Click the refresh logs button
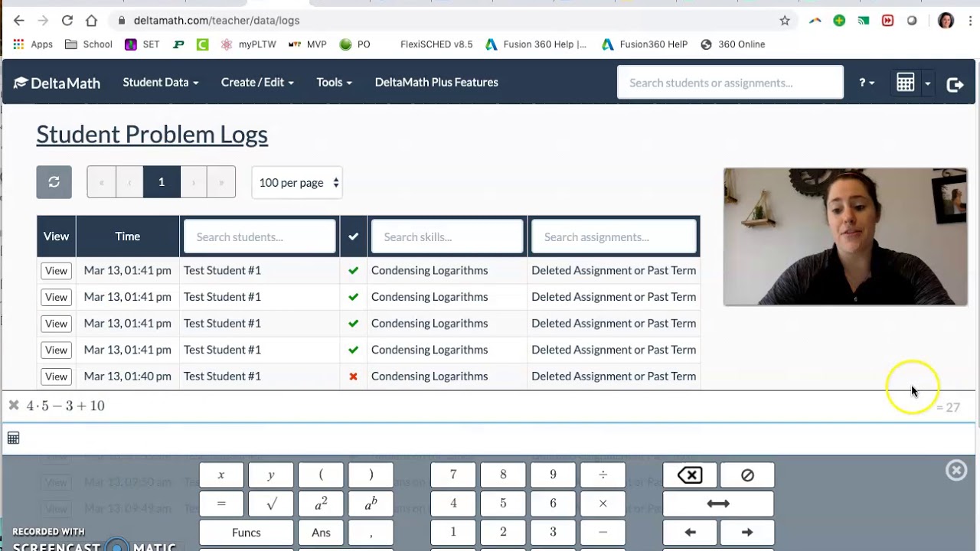980x551 pixels. [54, 182]
